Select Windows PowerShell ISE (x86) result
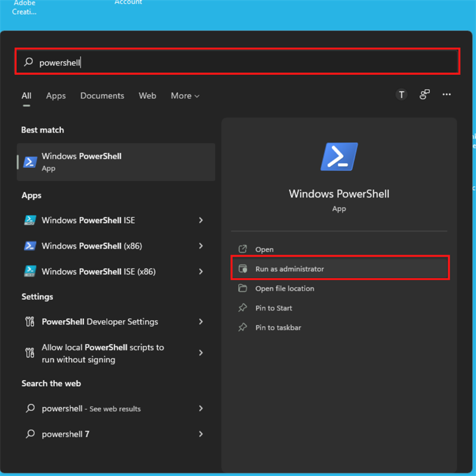Image resolution: width=476 pixels, height=476 pixels. click(116, 271)
